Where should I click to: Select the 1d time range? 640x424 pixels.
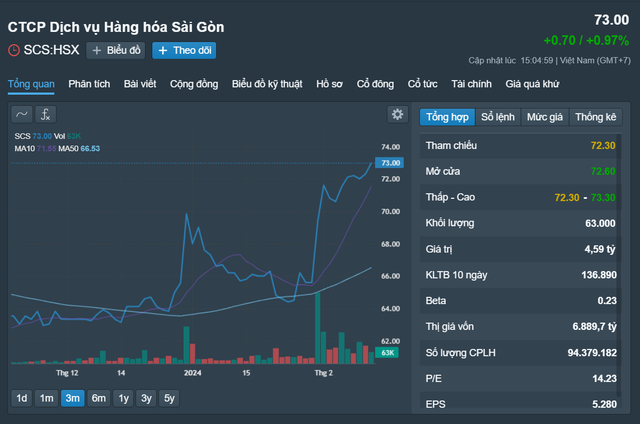(x=21, y=398)
